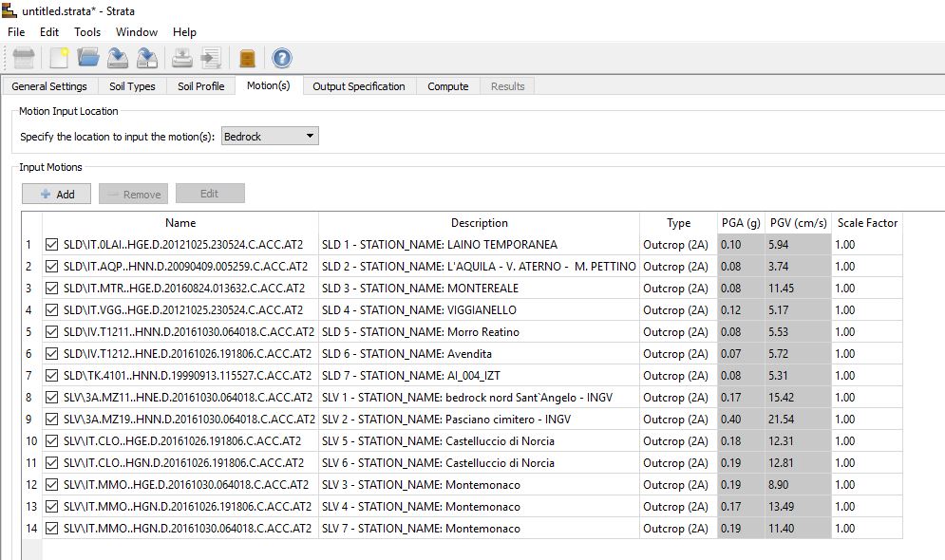Click the Save As toolbar icon
945x560 pixels.
point(147,58)
